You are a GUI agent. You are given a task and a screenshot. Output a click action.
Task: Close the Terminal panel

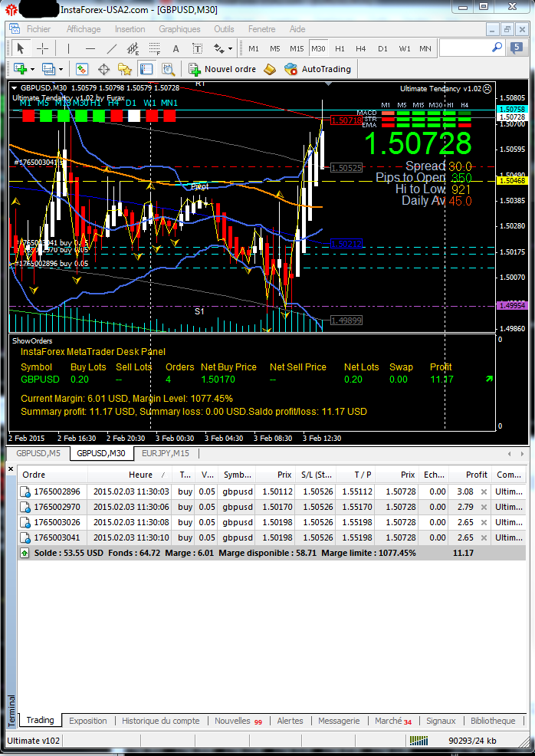pos(11,468)
